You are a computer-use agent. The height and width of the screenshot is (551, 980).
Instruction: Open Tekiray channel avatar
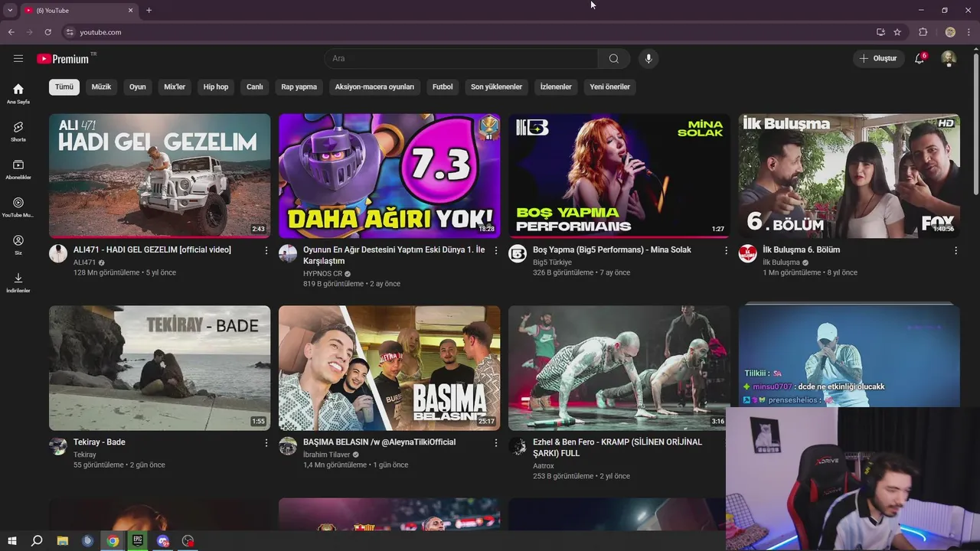(58, 446)
